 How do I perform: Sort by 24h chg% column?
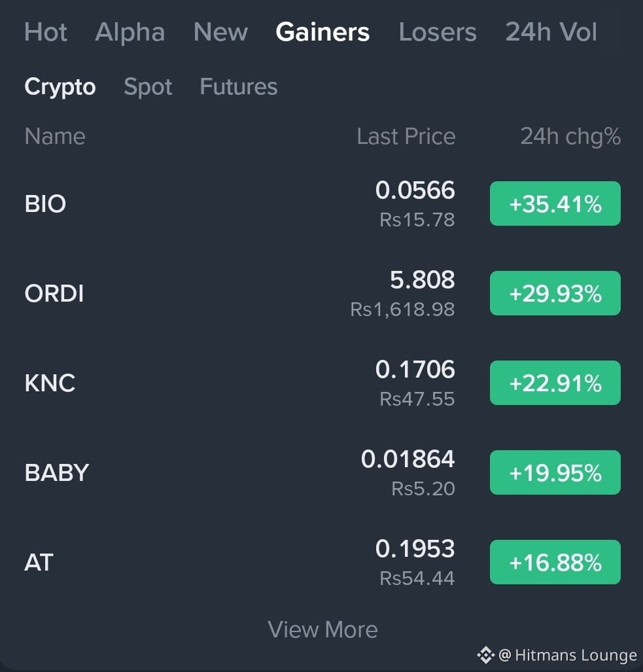pyautogui.click(x=570, y=136)
